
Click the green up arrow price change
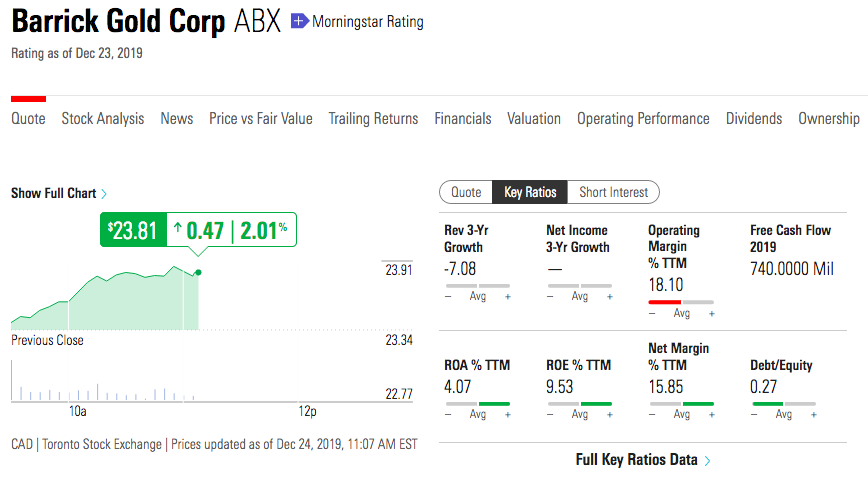point(179,230)
